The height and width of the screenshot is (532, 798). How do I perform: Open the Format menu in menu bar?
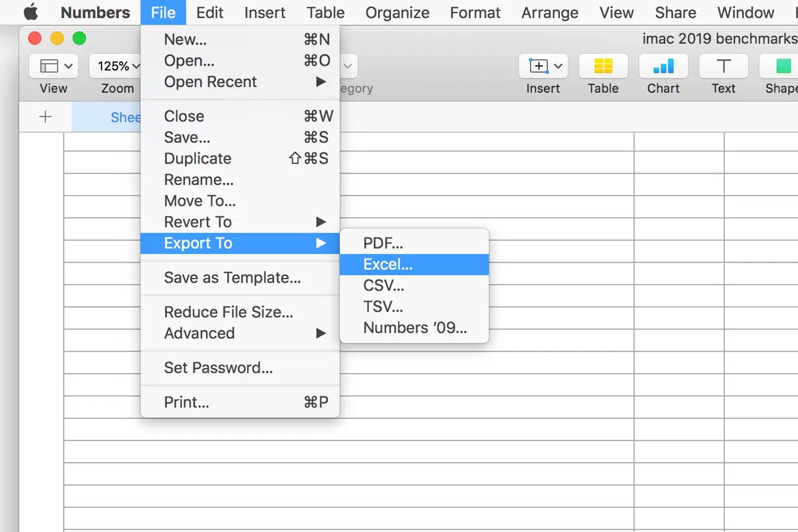(x=475, y=13)
